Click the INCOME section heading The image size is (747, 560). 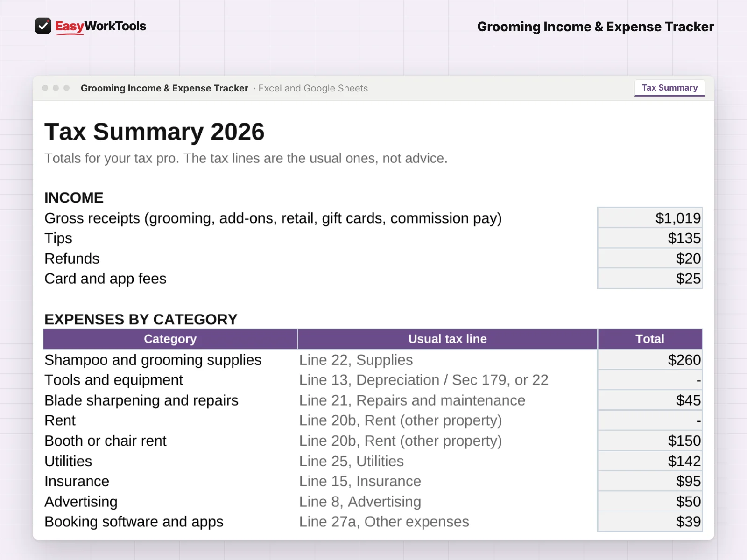coord(74,198)
